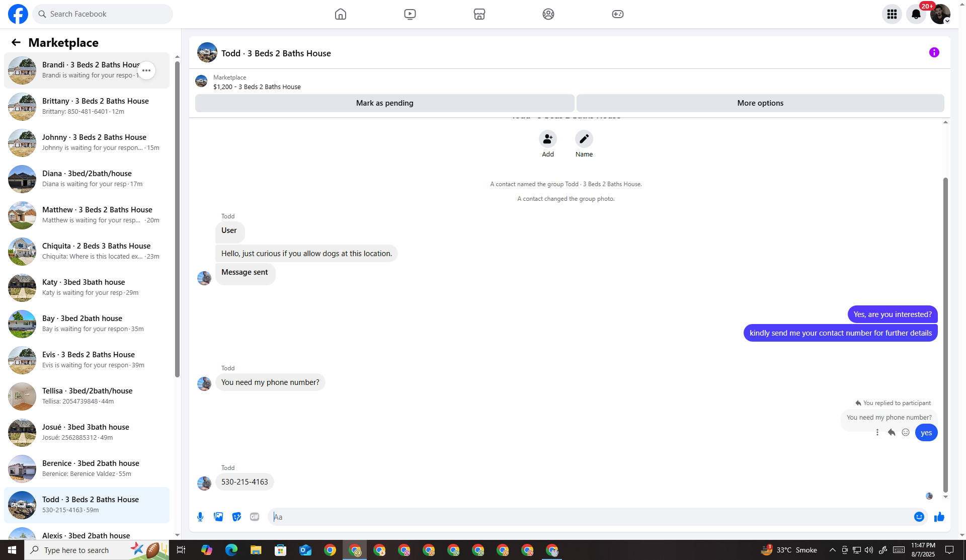Open the Facebook apps grid menu

pos(892,14)
